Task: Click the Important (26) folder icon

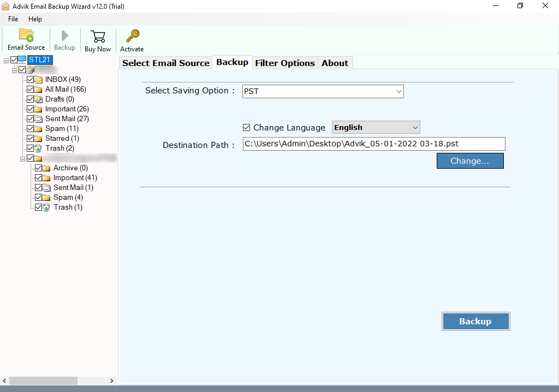Action: coord(38,109)
